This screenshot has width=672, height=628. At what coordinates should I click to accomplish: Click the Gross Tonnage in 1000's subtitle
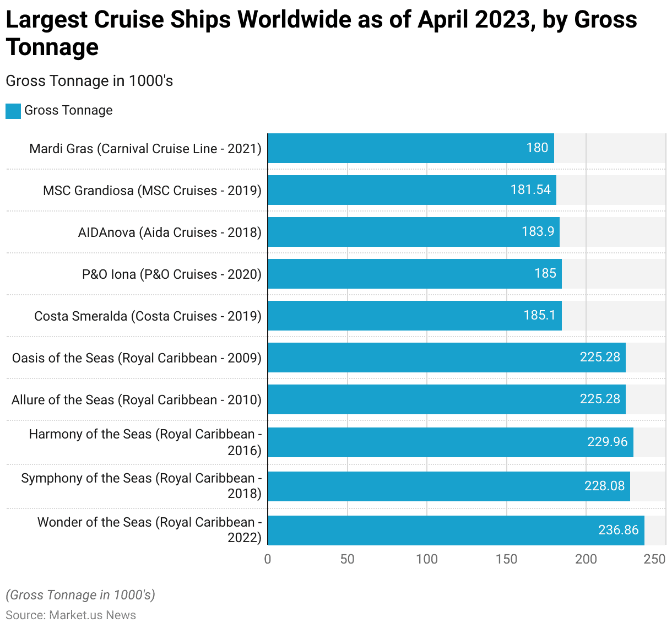(89, 81)
